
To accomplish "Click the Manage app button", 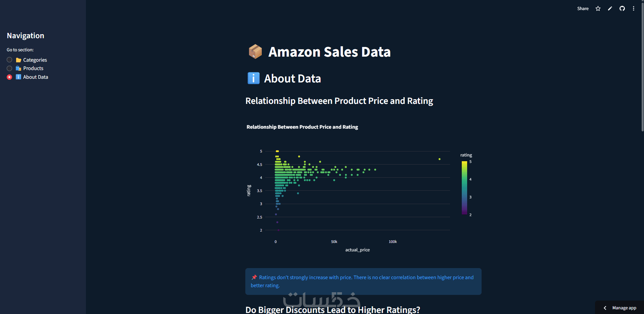I will pos(624,308).
